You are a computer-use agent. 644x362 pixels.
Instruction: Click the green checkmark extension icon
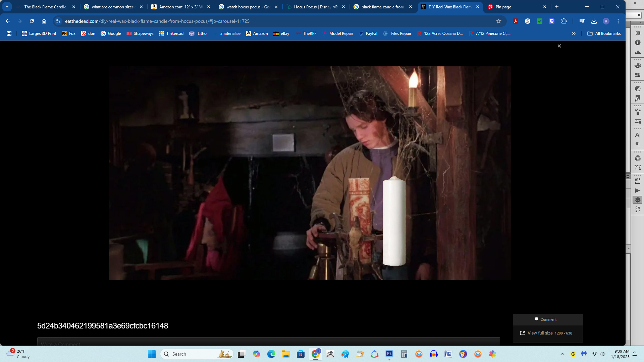click(540, 21)
